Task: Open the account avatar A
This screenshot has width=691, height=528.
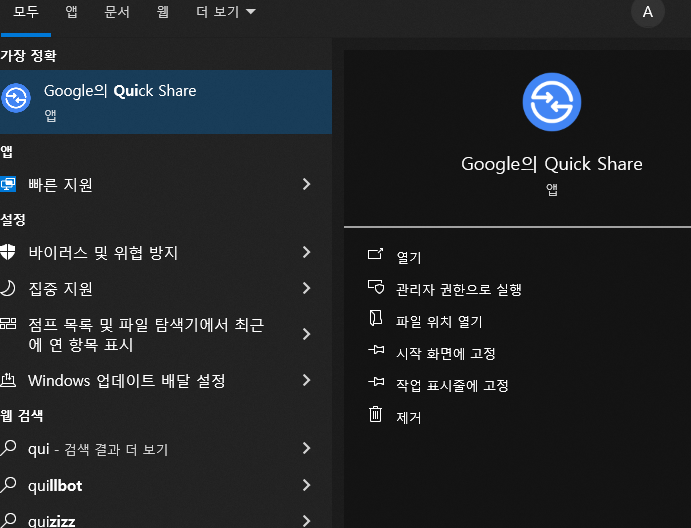Action: tap(648, 12)
